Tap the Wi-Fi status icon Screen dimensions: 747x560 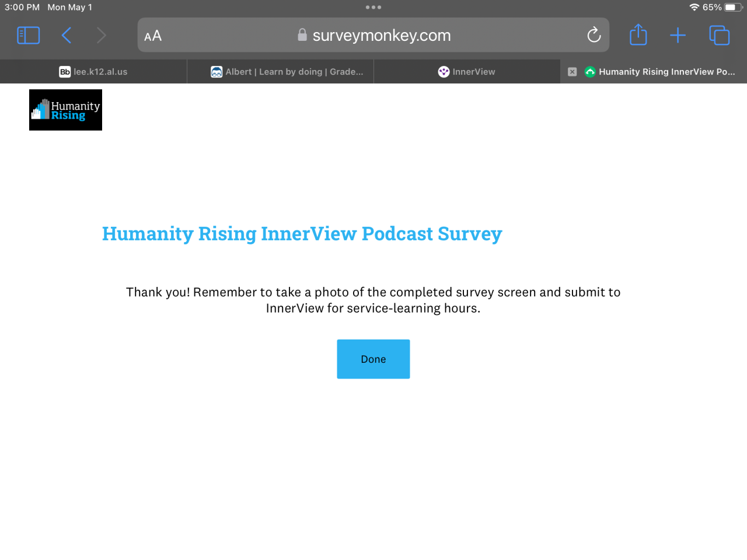coord(694,8)
